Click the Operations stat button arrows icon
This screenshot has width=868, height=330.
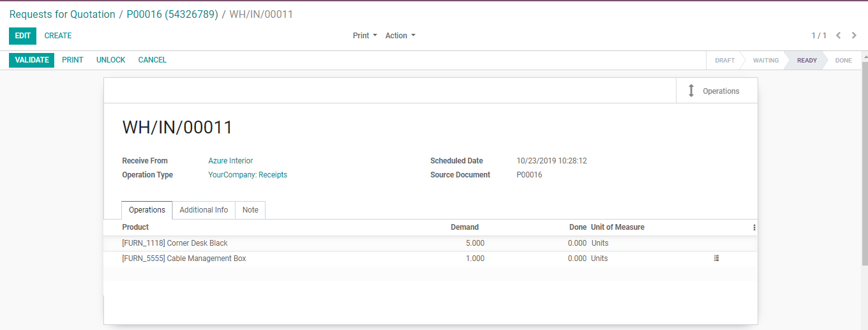(691, 91)
